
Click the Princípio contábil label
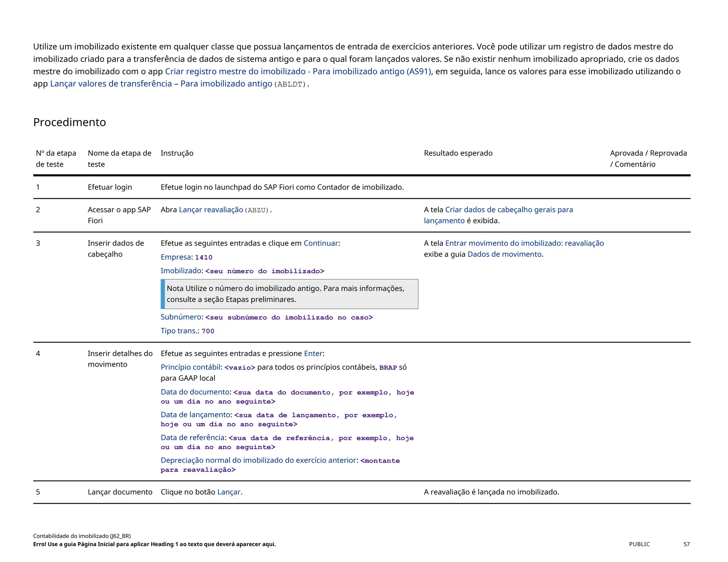190,367
